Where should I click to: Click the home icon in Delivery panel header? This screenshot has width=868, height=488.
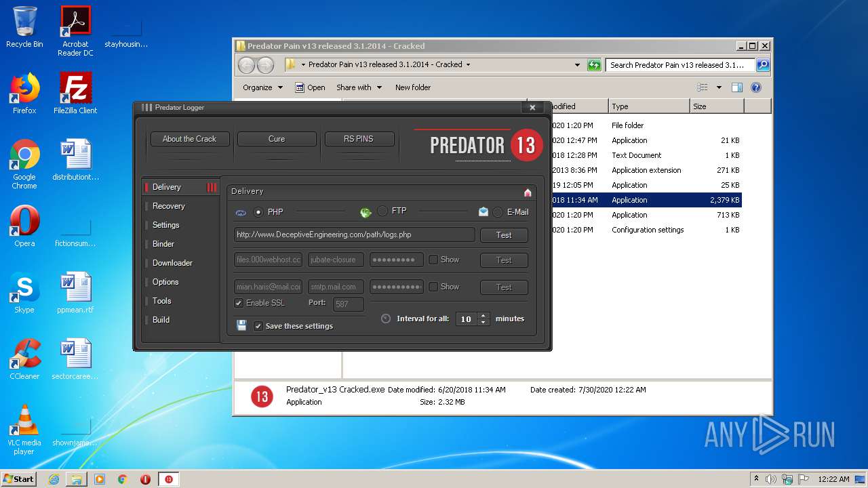(x=528, y=192)
